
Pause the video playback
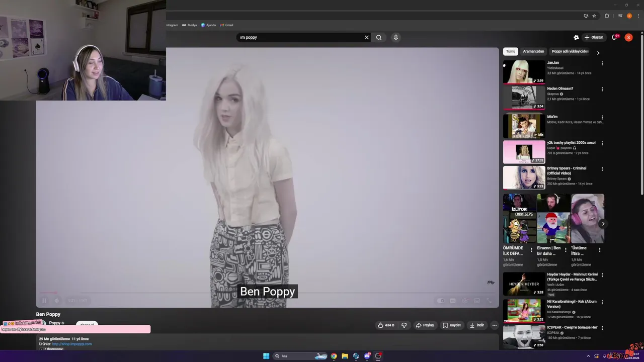(44, 301)
